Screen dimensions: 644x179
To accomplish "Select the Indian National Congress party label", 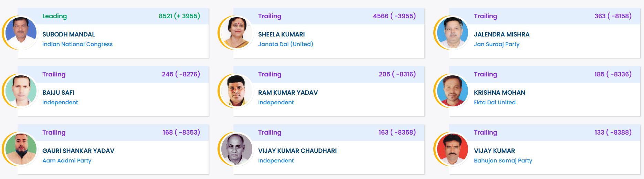I will (77, 44).
